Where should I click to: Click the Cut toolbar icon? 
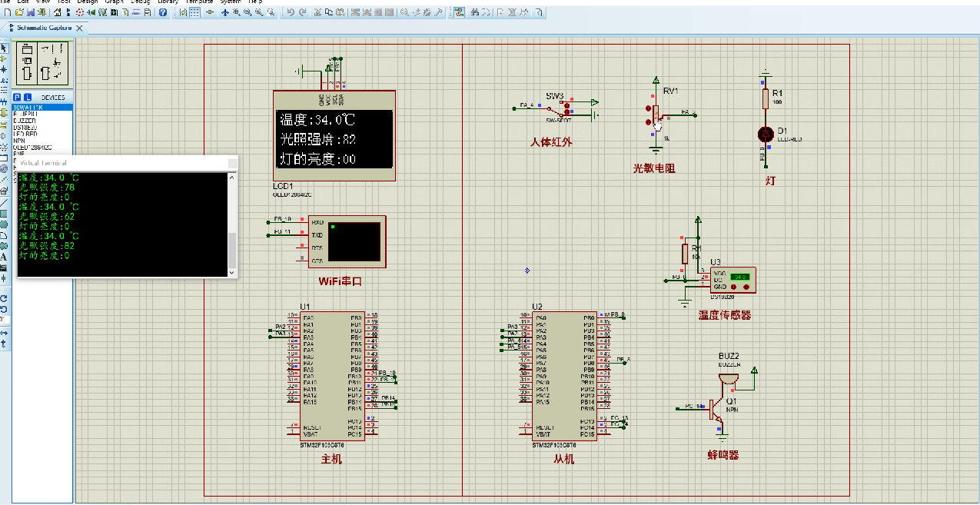click(x=317, y=11)
